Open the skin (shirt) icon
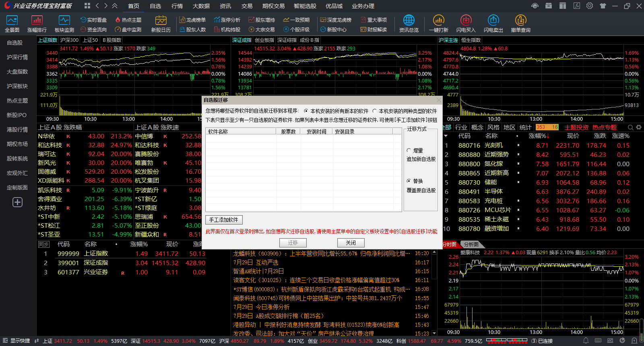This screenshot has height=346, width=644. [603, 6]
